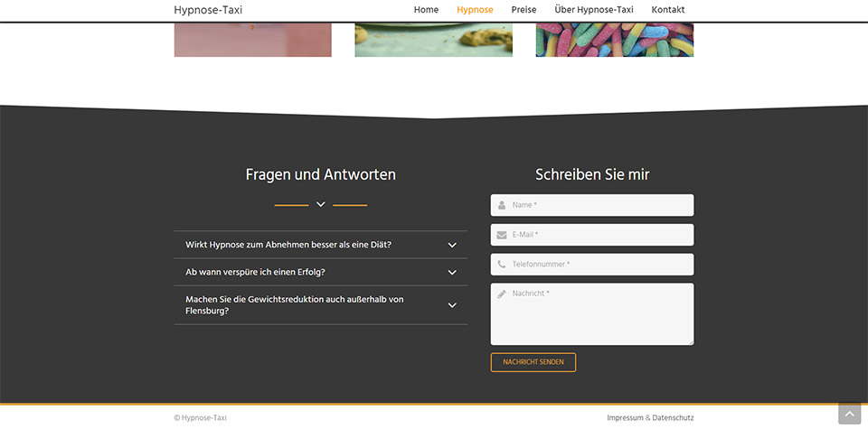Click the person icon in Name field
This screenshot has width=868, height=429.
(x=502, y=205)
